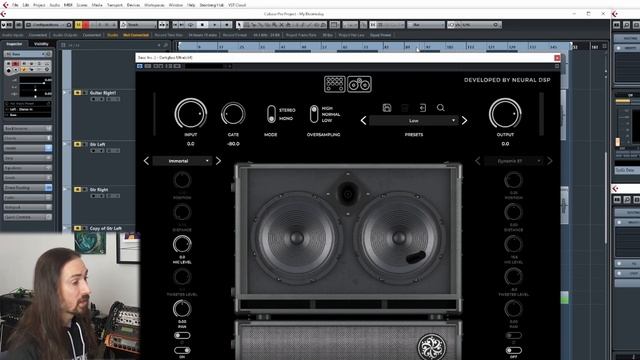Select next left mic with arrow

point(218,161)
